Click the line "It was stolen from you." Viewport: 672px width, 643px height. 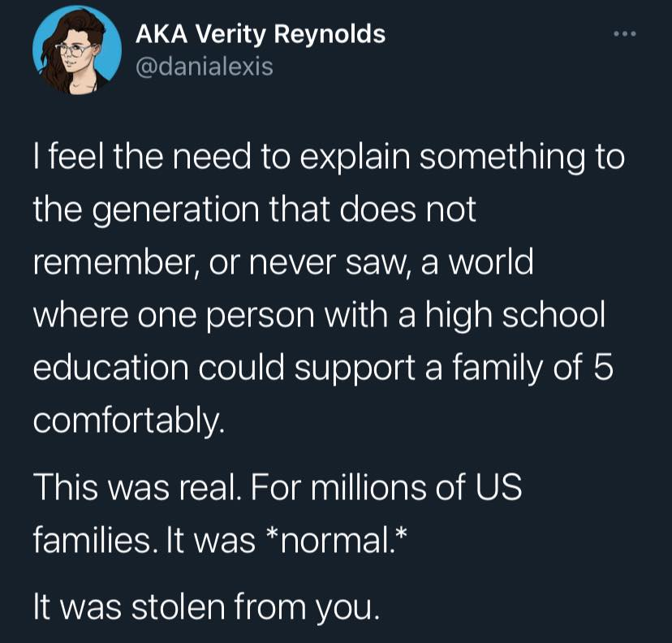(x=207, y=606)
